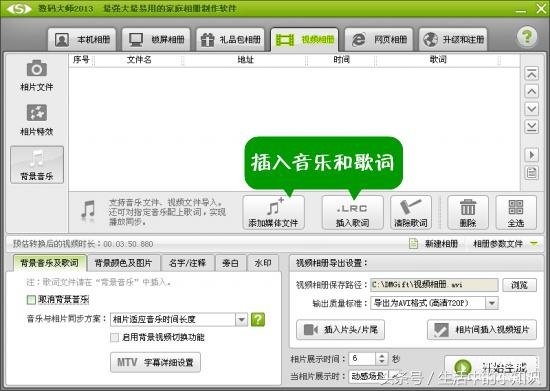This screenshot has height=391, width=550.
Task: Enable 启用背景视频切换功能 checkbox
Action: coord(114,337)
